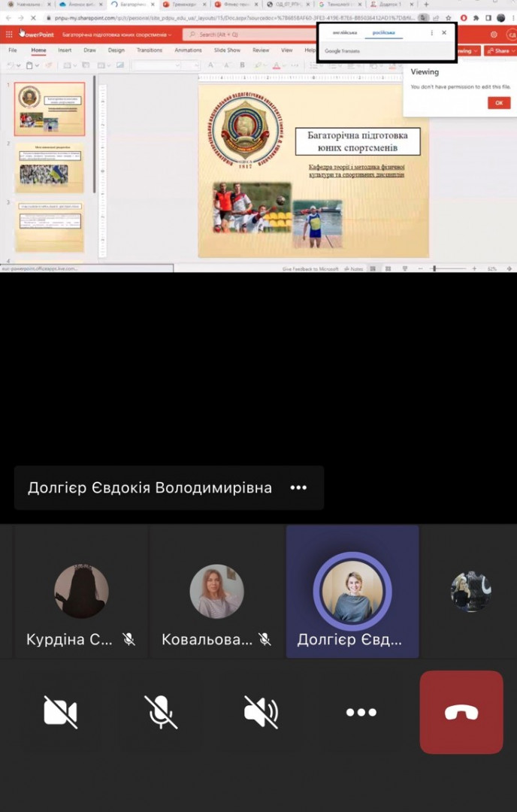This screenshot has width=517, height=812.
Task: Click the Google Translate icon in address bar
Action: pos(423,17)
